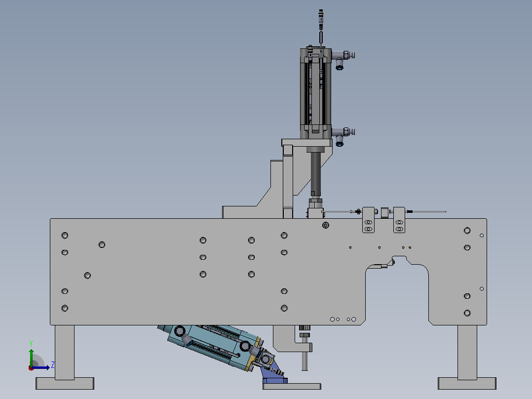Select the vertical pneumatic cylinder body
Image resolution: width=532 pixels, height=399 pixels.
coord(315,93)
